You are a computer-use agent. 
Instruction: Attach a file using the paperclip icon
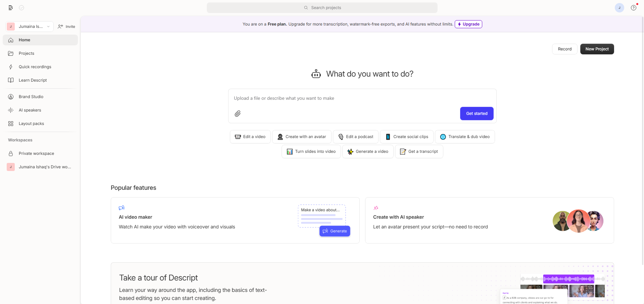(x=238, y=114)
